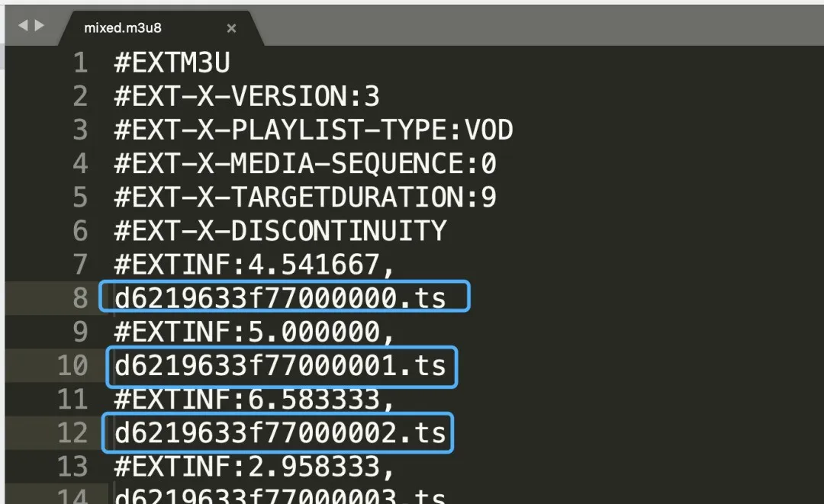This screenshot has height=504, width=824.
Task: Click the #EXTINF:6.583333 duration line
Action: [256, 400]
